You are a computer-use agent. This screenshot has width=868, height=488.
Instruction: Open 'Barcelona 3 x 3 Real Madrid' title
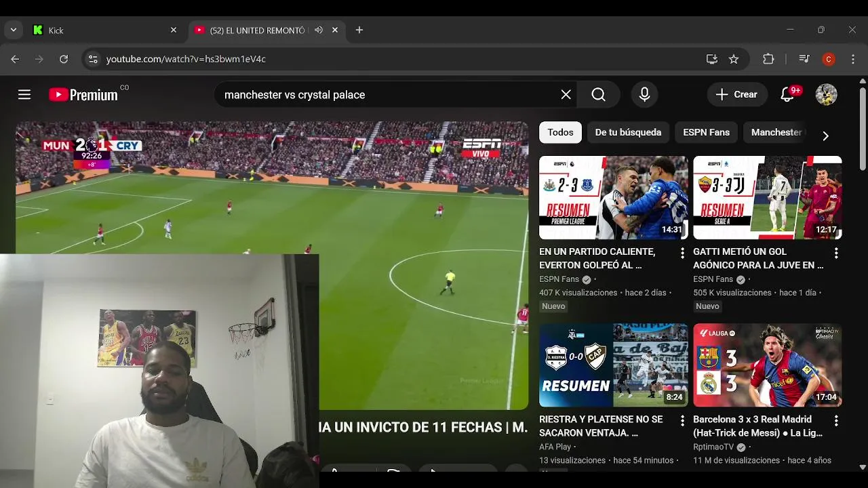(757, 426)
